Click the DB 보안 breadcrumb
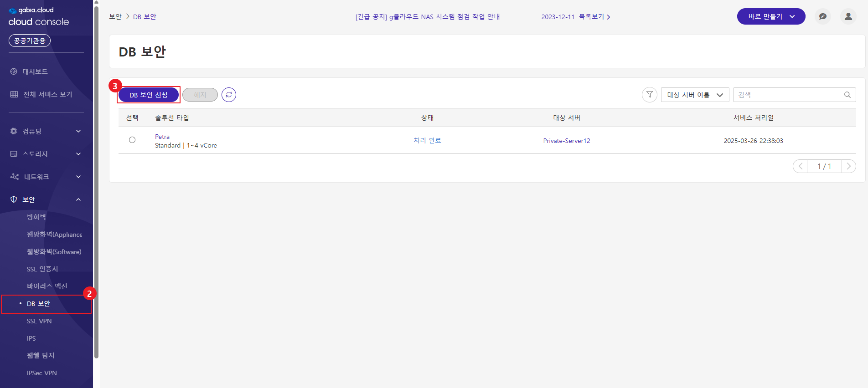This screenshot has height=388, width=868. tap(145, 16)
